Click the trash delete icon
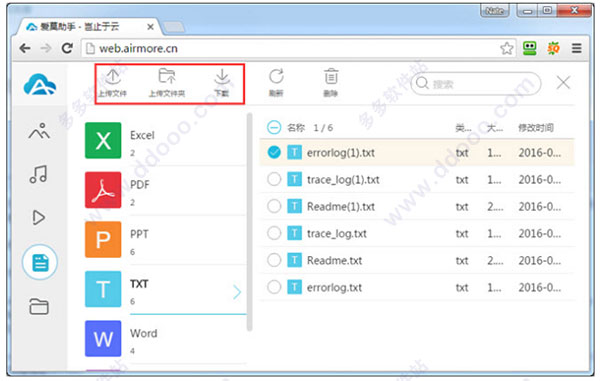600x381 pixels. point(331,77)
